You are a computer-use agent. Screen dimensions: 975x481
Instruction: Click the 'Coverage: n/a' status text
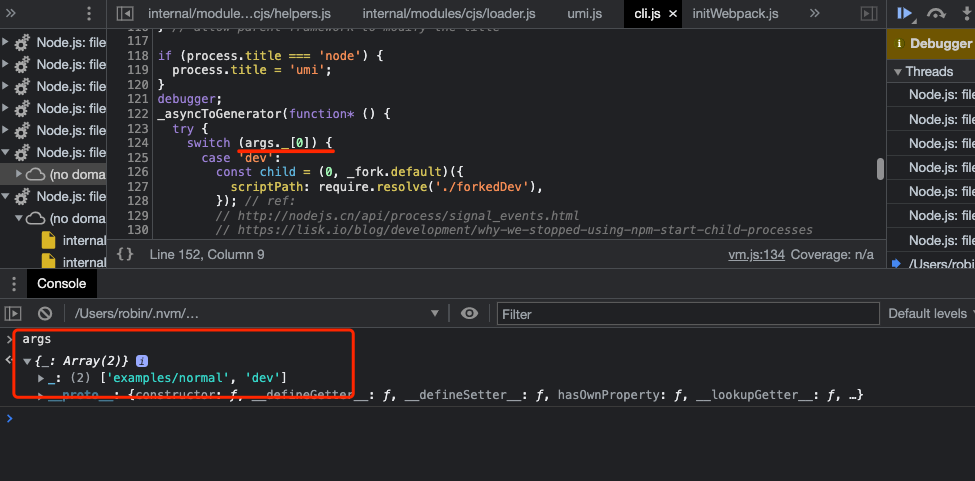pos(832,254)
